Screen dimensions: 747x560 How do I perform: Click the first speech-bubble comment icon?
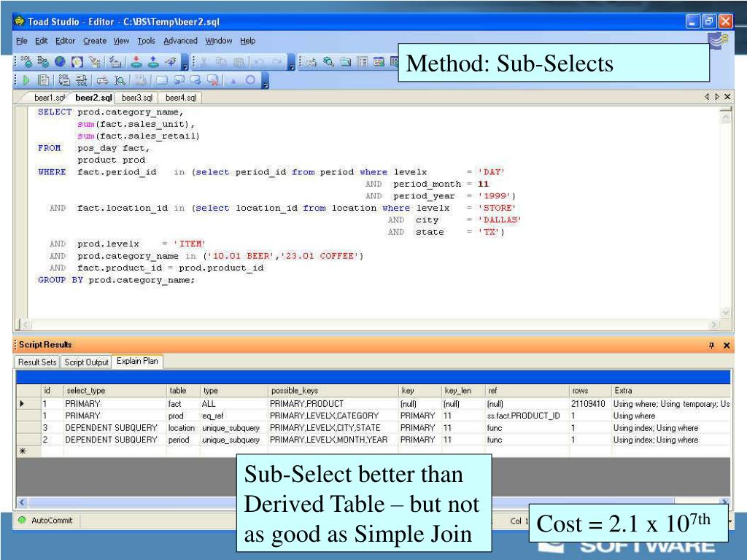pos(179,80)
